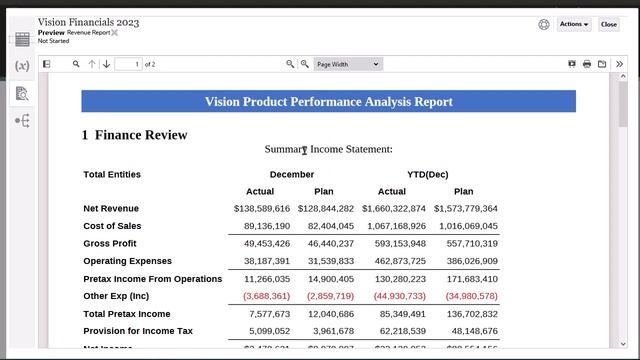Viewport: 640px width, 360px height.
Task: Zoom in on the PDF
Action: tap(304, 64)
